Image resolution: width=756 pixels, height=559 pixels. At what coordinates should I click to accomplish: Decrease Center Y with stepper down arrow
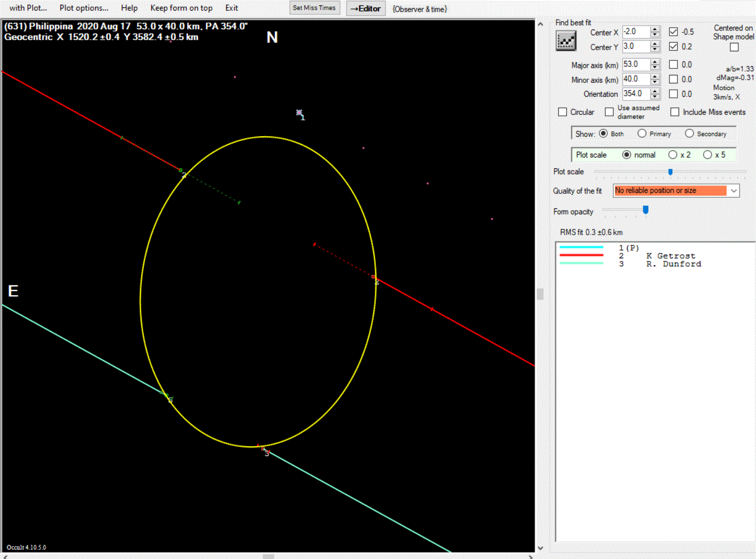(655, 50)
